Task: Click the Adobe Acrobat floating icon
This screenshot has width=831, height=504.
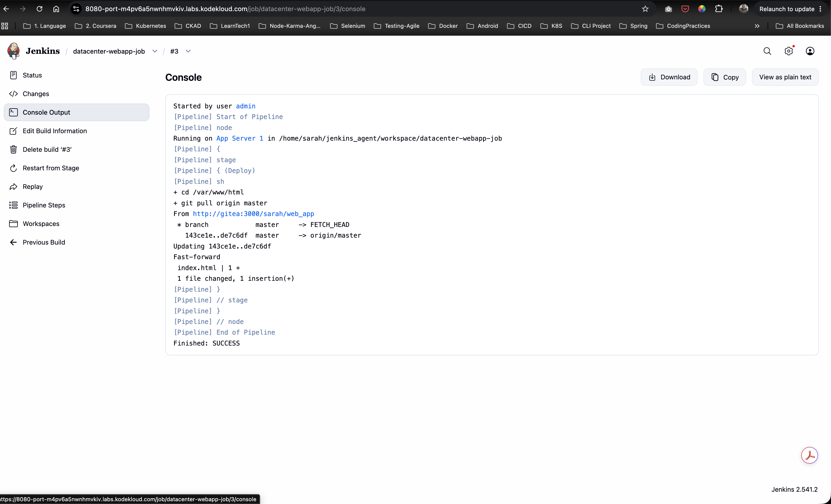Action: pyautogui.click(x=809, y=456)
